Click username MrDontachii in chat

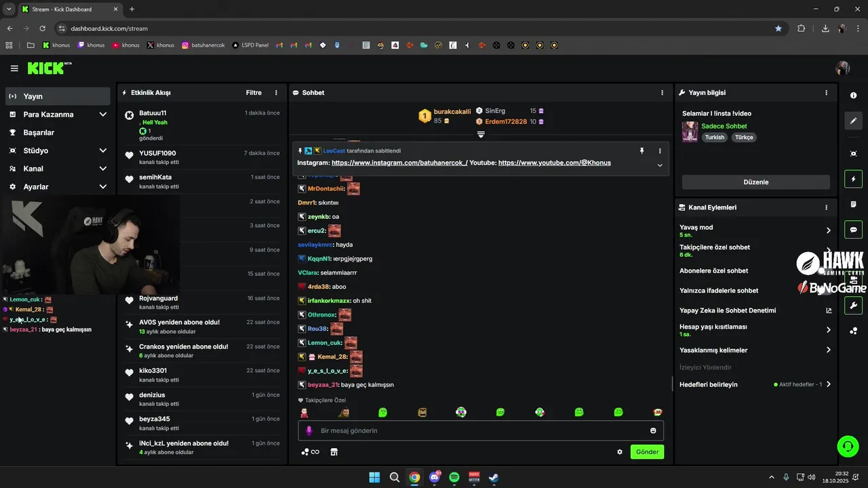[x=325, y=189]
